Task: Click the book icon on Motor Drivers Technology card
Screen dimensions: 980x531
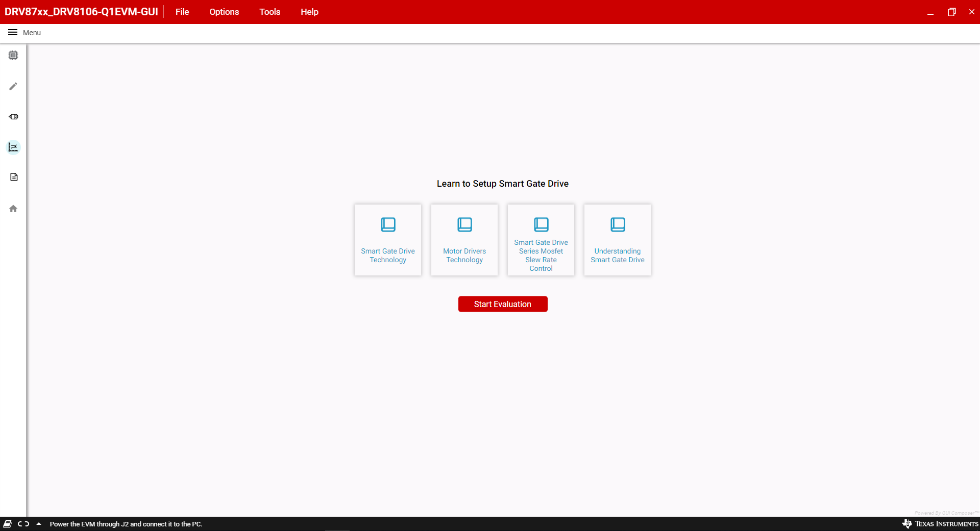Action: point(464,224)
